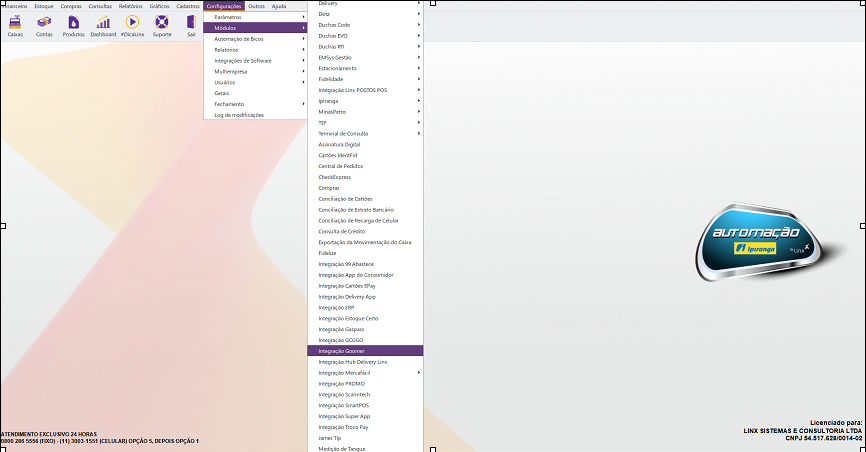Select Conciliação de Extrato Bancário
This screenshot has height=452, width=866.
[365, 209]
